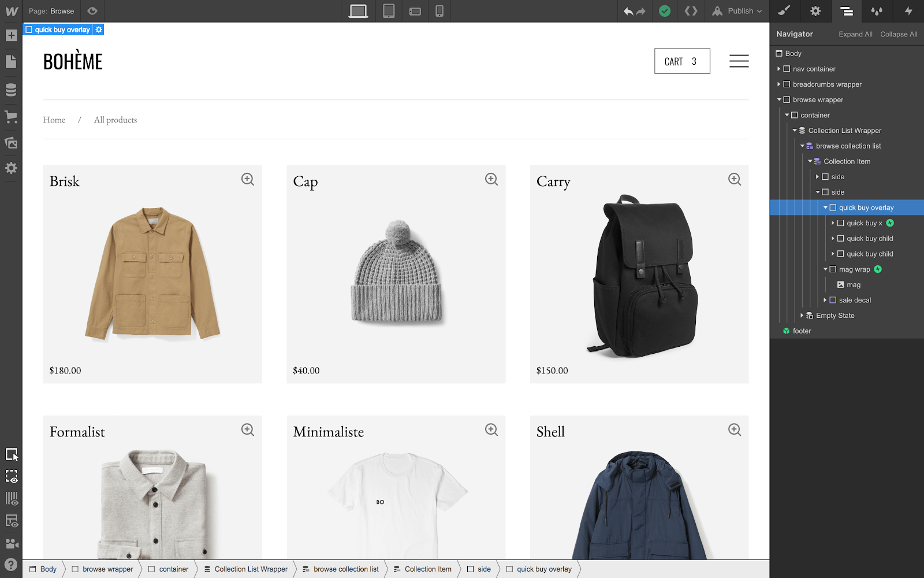The width and height of the screenshot is (924, 578).
Task: Toggle x-ray mode icon
Action: 12,521
